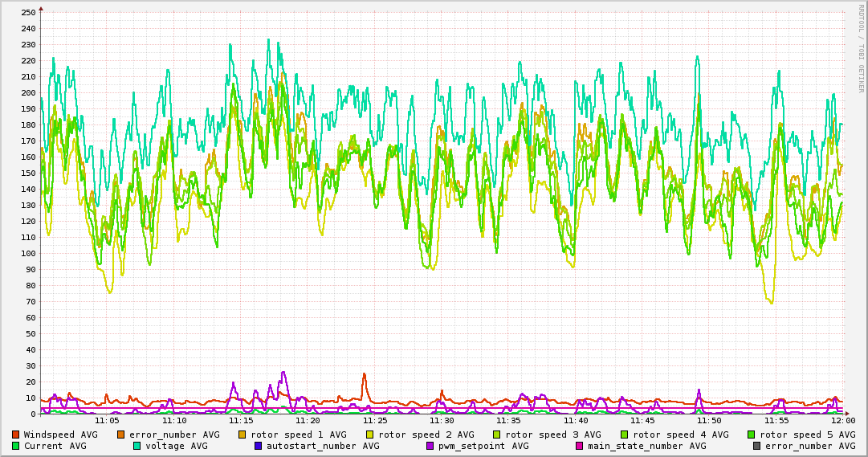The image size is (868, 457).
Task: Click the rotor speed 3 AVG swatch
Action: (x=497, y=435)
